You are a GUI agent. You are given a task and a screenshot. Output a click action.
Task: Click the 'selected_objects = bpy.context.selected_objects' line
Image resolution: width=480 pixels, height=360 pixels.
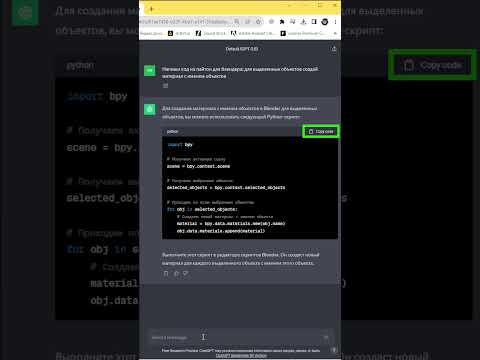point(226,188)
